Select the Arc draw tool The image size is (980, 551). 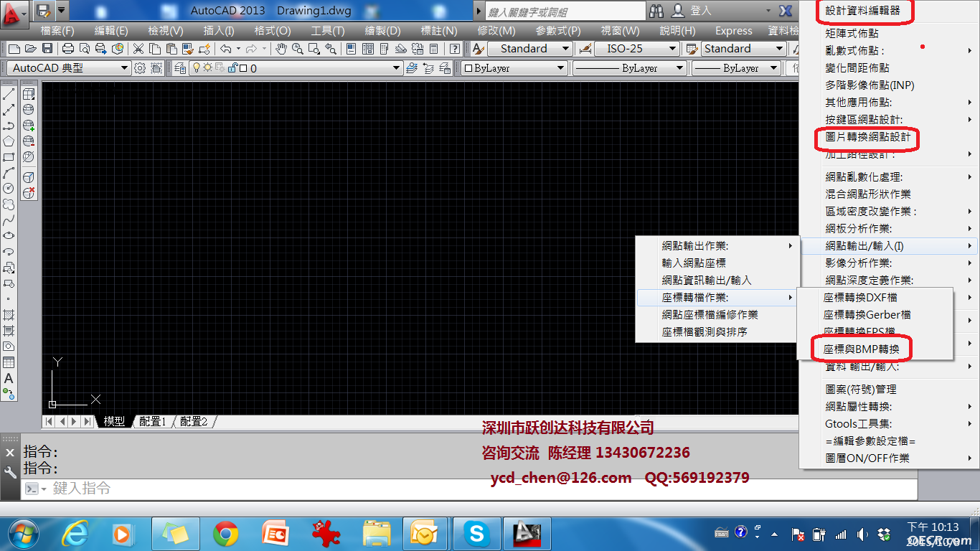[x=9, y=173]
